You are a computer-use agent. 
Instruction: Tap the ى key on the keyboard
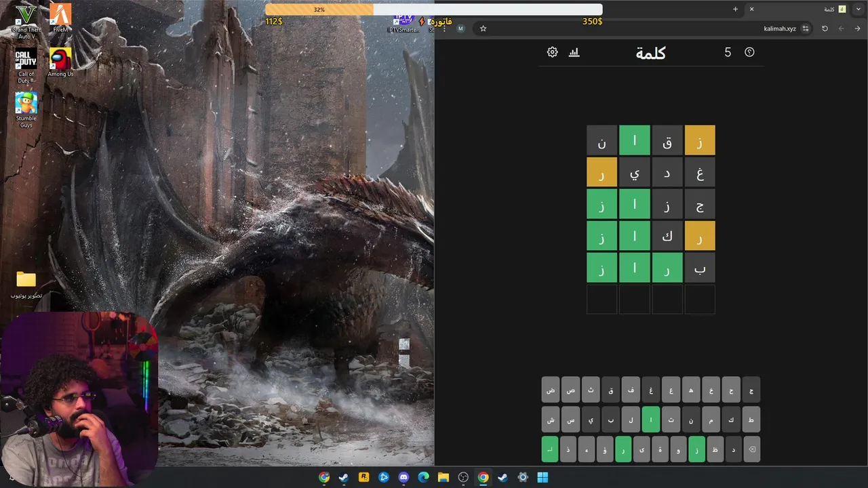coord(642,449)
